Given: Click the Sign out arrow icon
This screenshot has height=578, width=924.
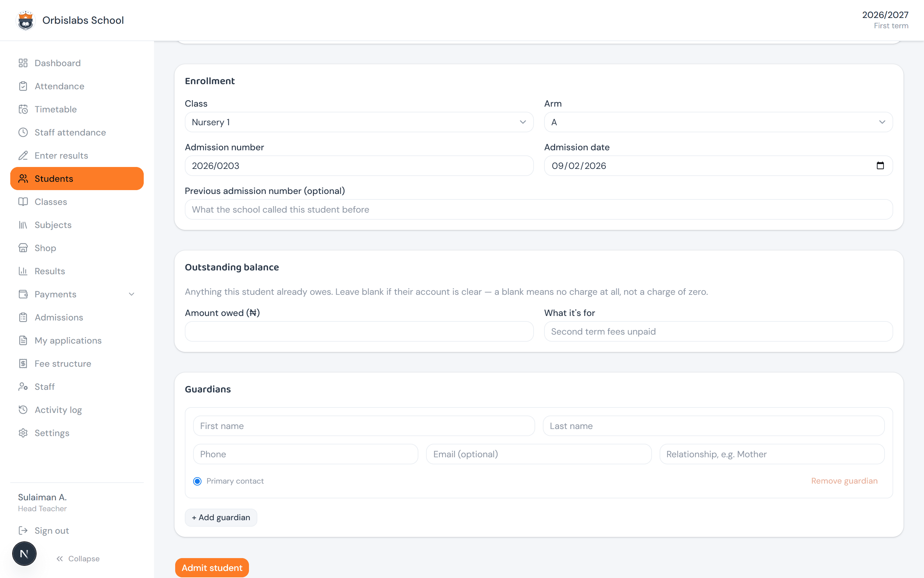Looking at the screenshot, I should (x=23, y=530).
